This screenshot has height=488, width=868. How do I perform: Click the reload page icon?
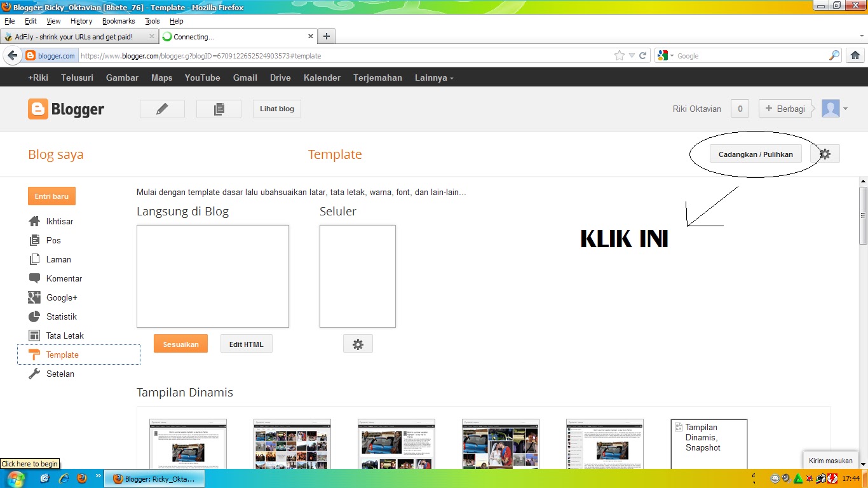tap(643, 56)
